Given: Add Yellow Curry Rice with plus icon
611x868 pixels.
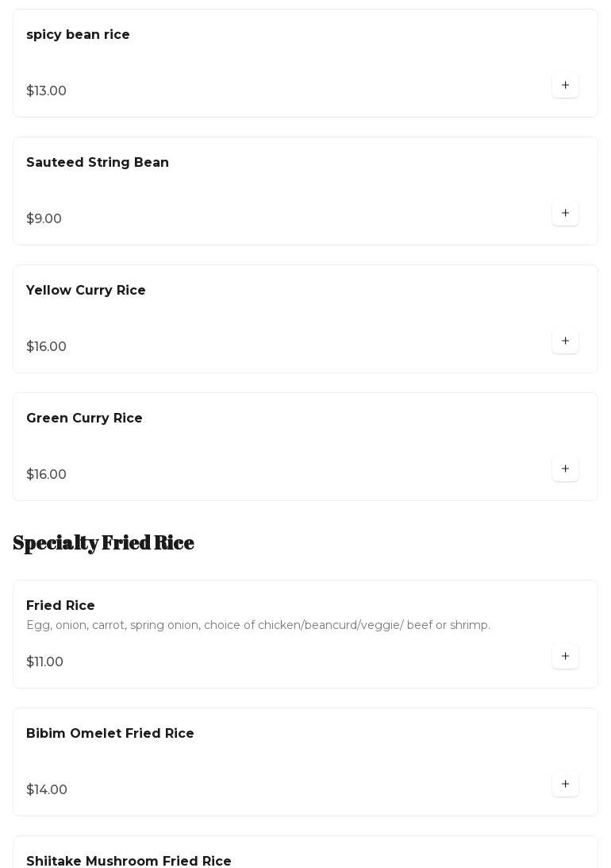Looking at the screenshot, I should [565, 341].
